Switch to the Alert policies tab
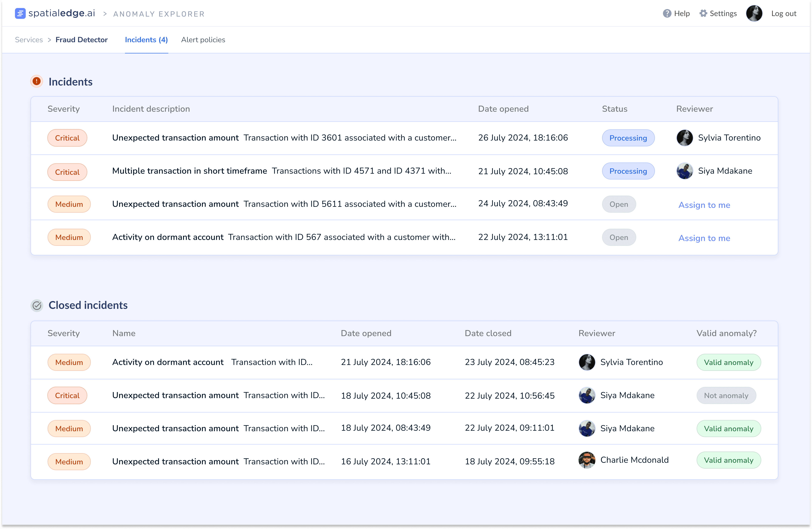The width and height of the screenshot is (812, 529). coord(203,40)
